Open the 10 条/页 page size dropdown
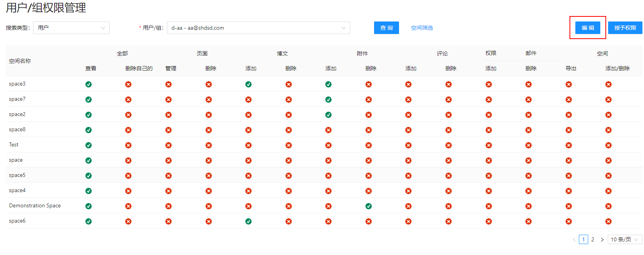This screenshot has width=644, height=255. pos(624,239)
